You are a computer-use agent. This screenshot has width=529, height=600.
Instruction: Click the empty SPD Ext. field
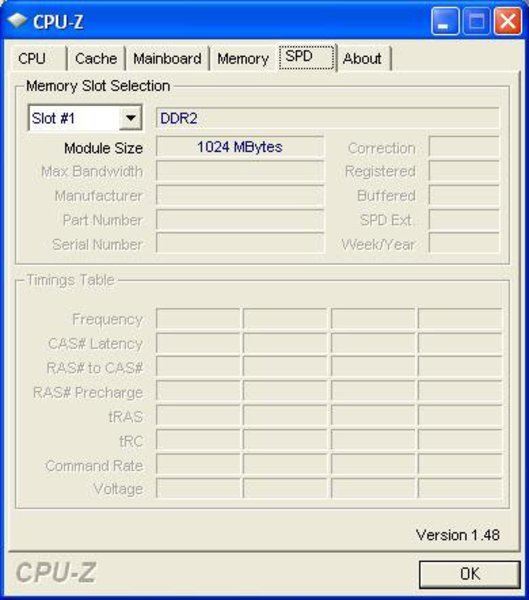pos(464,220)
